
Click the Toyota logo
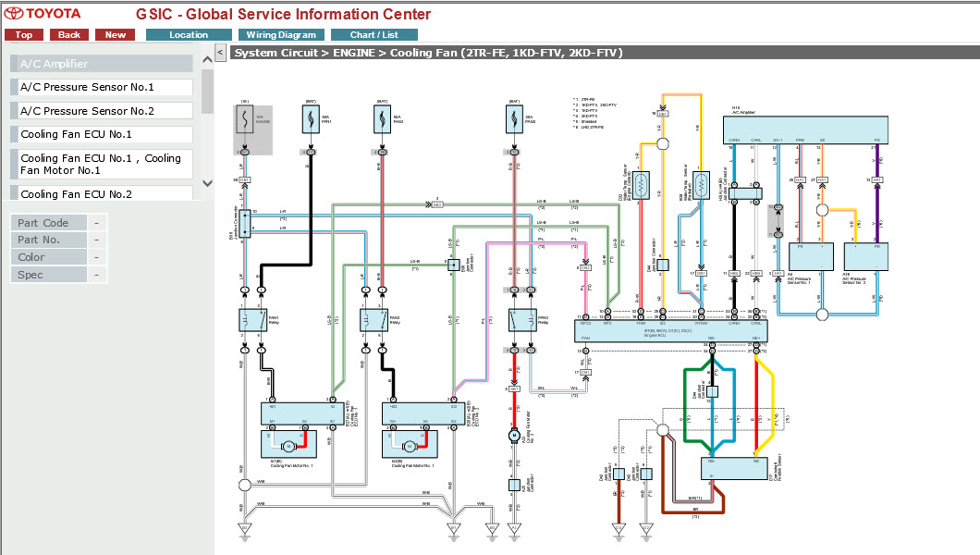coord(43,13)
